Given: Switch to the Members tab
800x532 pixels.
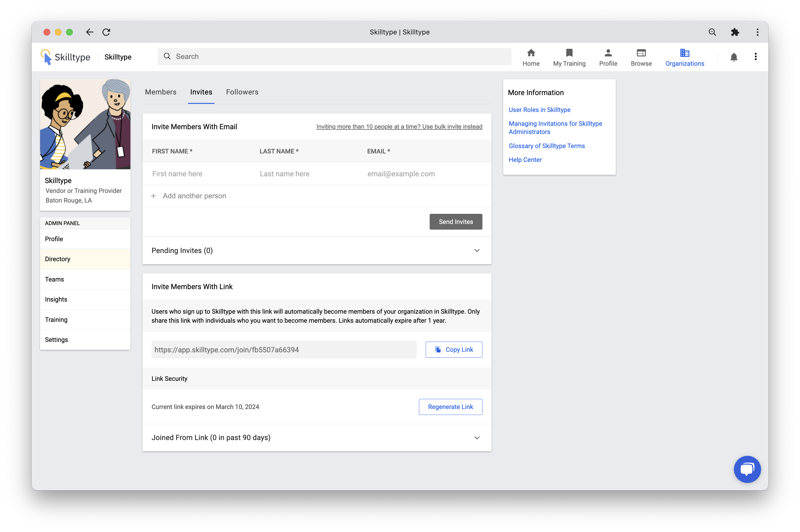Looking at the screenshot, I should click(x=161, y=92).
